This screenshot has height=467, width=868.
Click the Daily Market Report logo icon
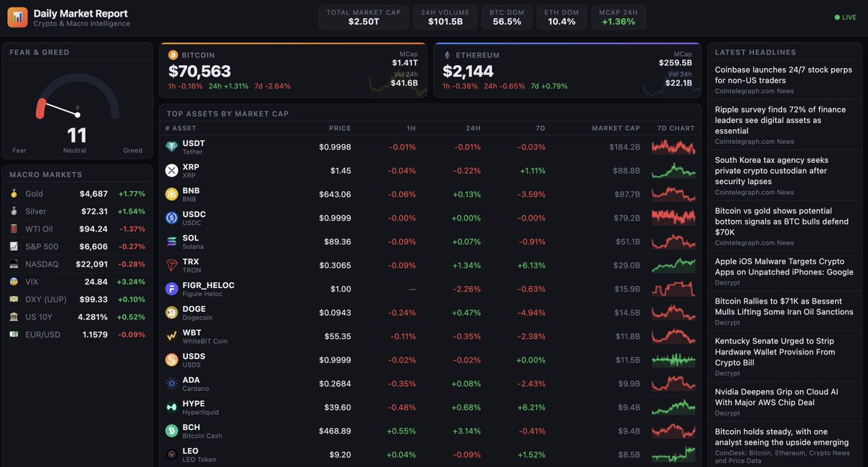[17, 17]
